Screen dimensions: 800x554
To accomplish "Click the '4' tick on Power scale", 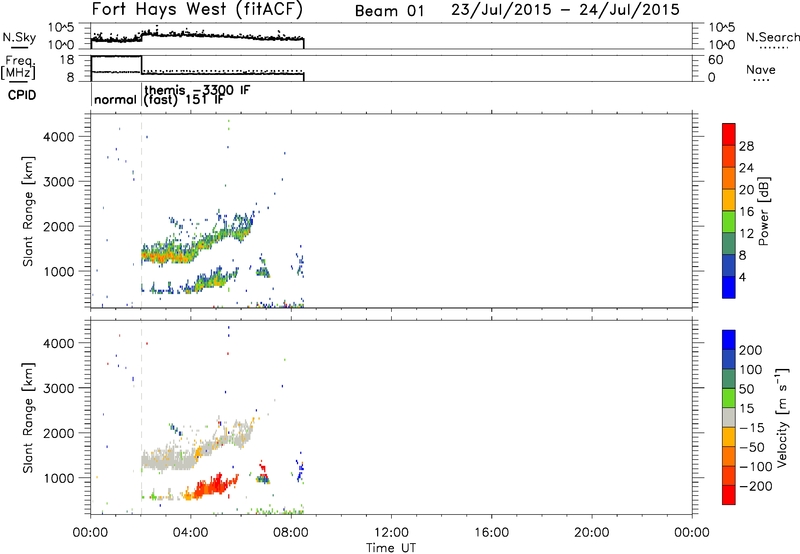I will pyautogui.click(x=742, y=277).
